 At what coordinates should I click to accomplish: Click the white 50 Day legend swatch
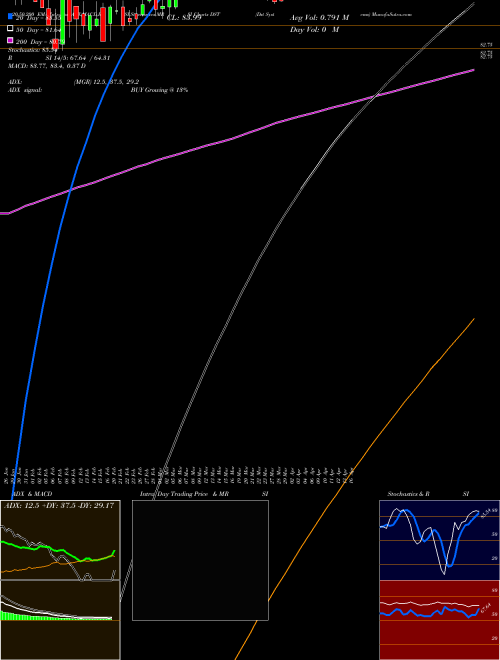click(10, 28)
